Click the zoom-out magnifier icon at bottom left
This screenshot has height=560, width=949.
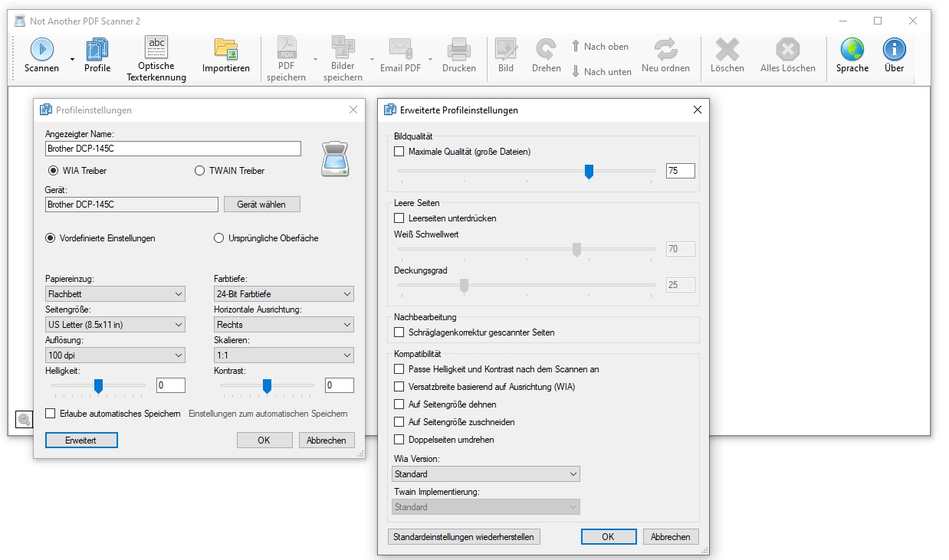[24, 419]
